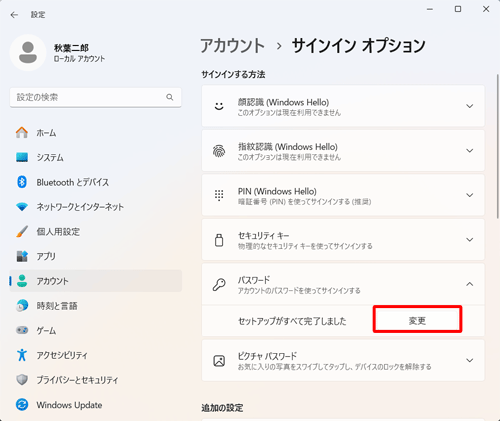
Task: Click the Windows Update refresh icon
Action: [22, 405]
